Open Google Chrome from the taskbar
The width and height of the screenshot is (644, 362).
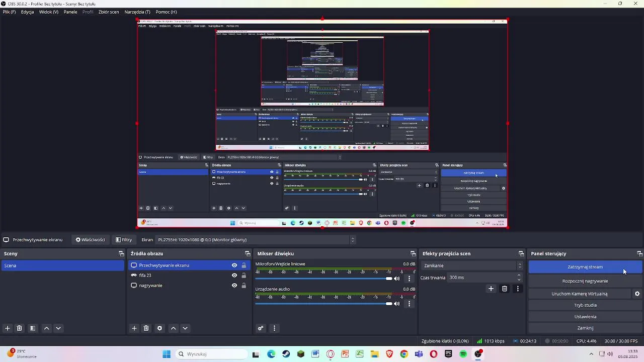pyautogui.click(x=404, y=354)
